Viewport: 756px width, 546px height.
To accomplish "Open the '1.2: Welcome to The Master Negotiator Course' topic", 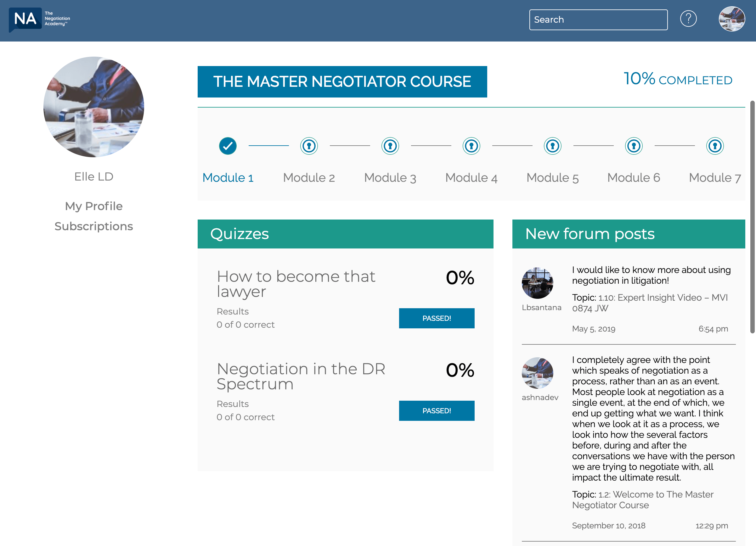I will pyautogui.click(x=643, y=500).
